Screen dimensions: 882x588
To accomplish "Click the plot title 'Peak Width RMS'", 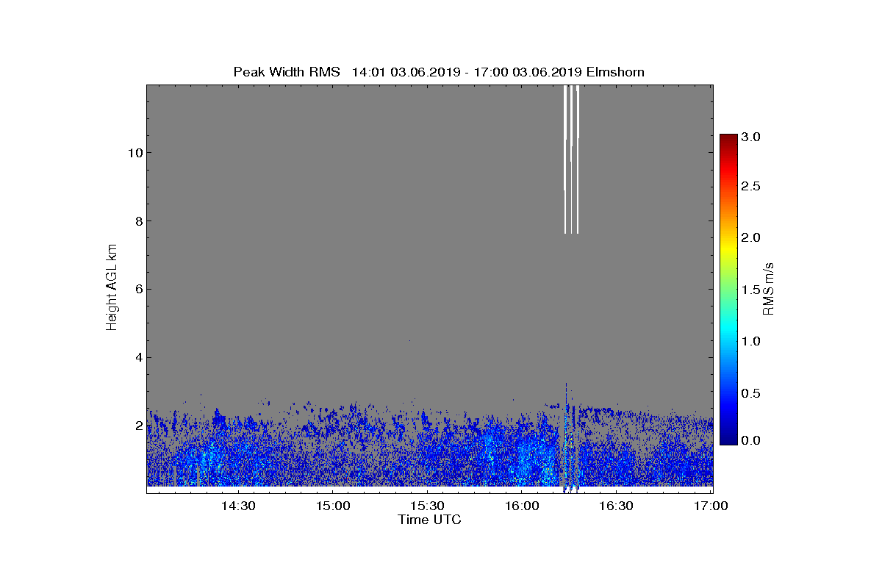I will tap(287, 72).
